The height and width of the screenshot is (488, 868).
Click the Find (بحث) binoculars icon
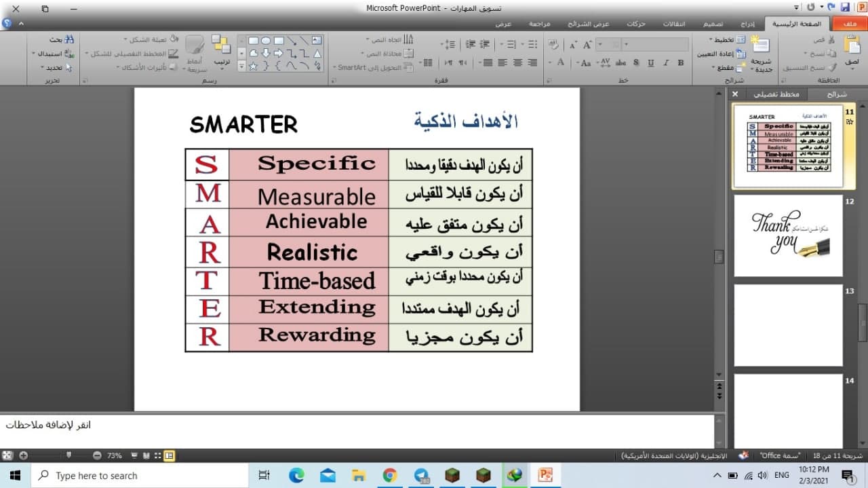[68, 40]
